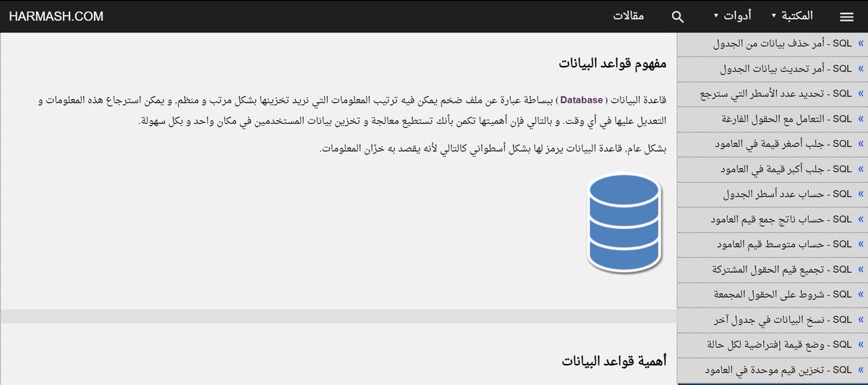Viewport: 868px width, 385px height.
Task: Click the search magnifier icon
Action: (678, 17)
